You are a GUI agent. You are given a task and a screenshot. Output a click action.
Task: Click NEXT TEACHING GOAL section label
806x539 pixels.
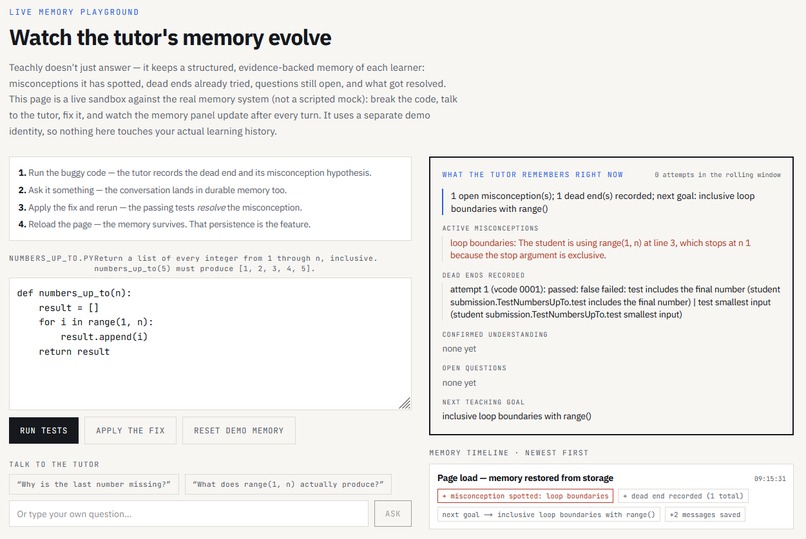click(483, 402)
